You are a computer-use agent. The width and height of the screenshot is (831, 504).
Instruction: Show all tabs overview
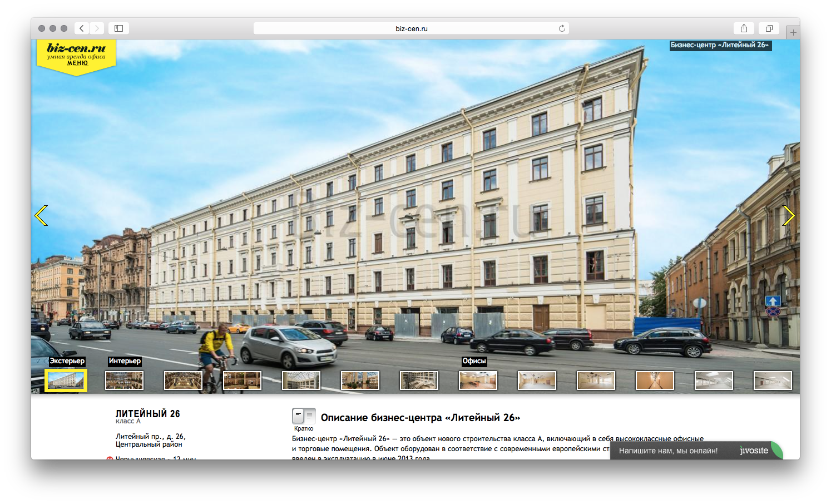point(769,28)
